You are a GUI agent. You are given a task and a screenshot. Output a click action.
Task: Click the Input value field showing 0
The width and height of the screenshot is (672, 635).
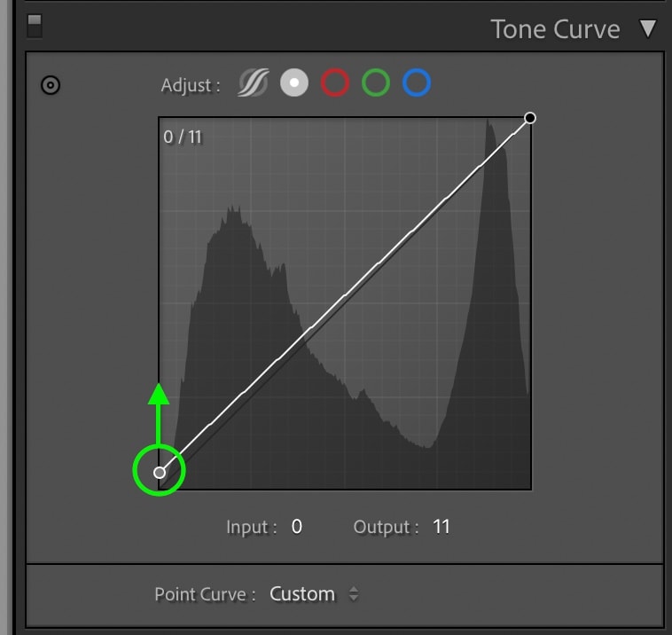[297, 527]
